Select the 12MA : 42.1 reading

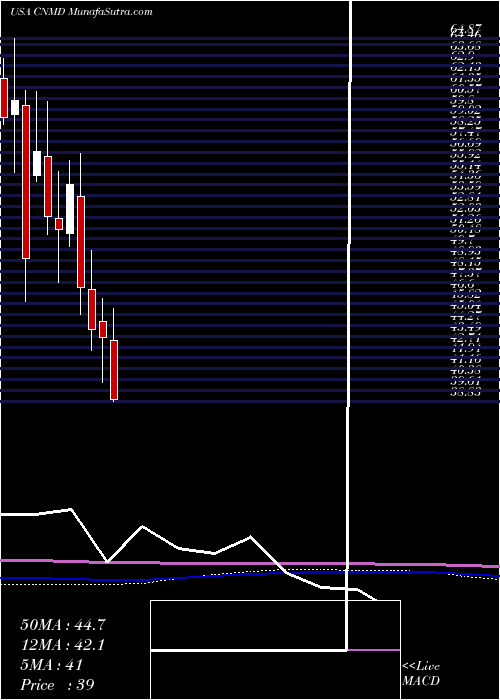[62, 645]
